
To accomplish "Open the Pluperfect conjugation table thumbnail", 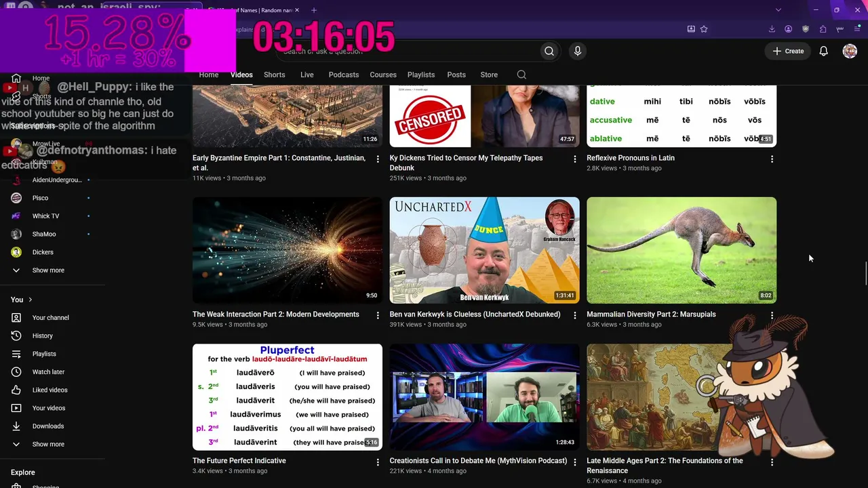I will (288, 396).
